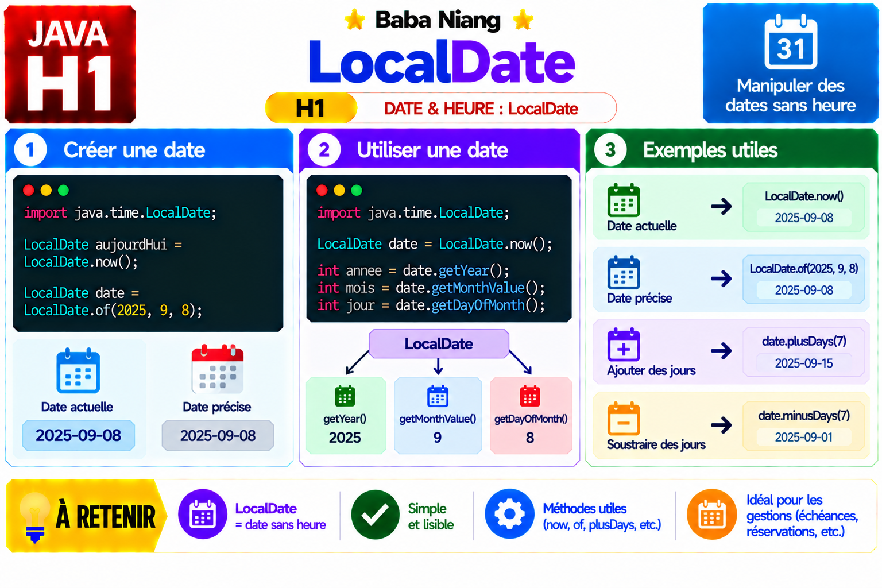Click the number 2 circle in Utiliser une date header

tap(324, 150)
